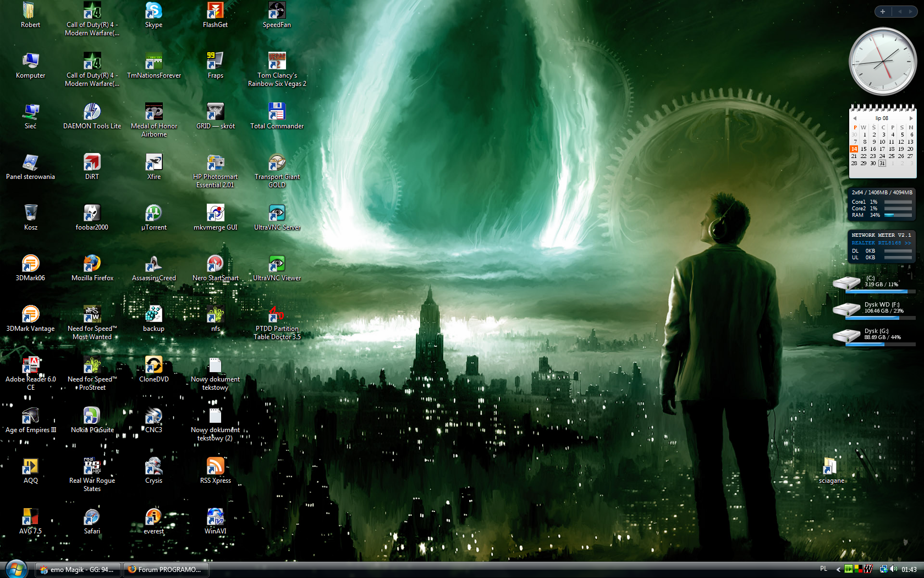Select the sciagane folder
This screenshot has height=578, width=924.
[831, 471]
